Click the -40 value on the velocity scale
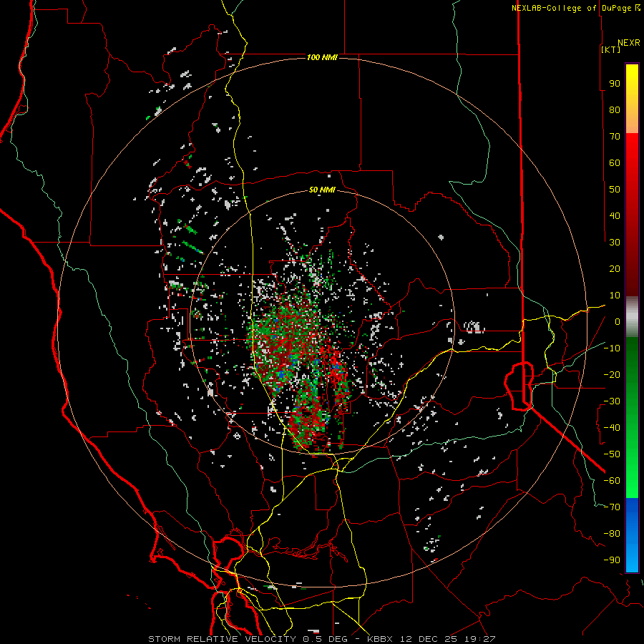Screen dimensions: 644x644 [x=612, y=428]
